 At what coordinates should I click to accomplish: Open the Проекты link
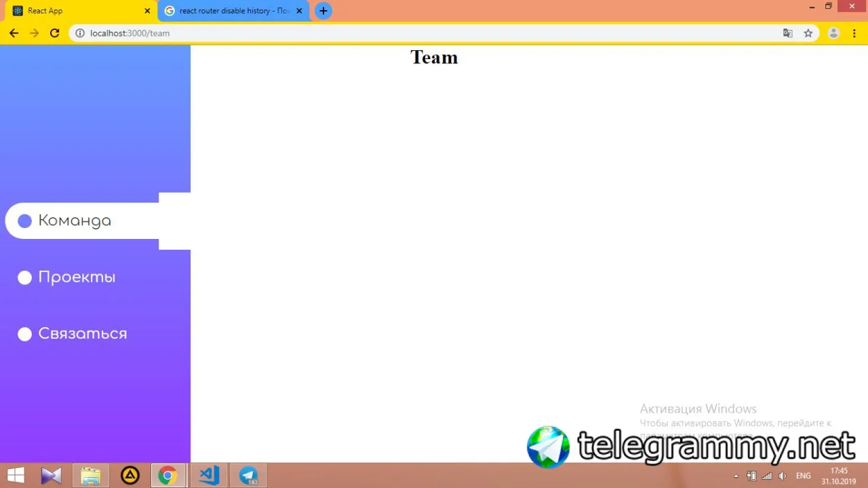tap(77, 277)
